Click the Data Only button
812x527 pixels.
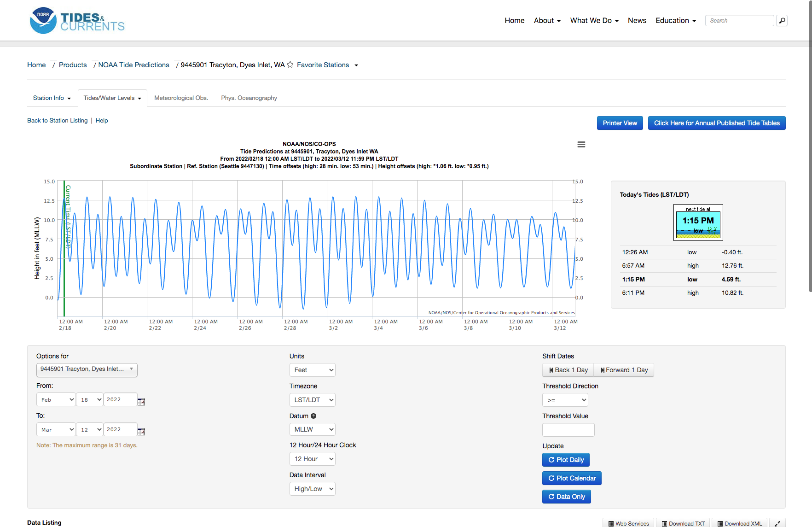click(x=567, y=497)
